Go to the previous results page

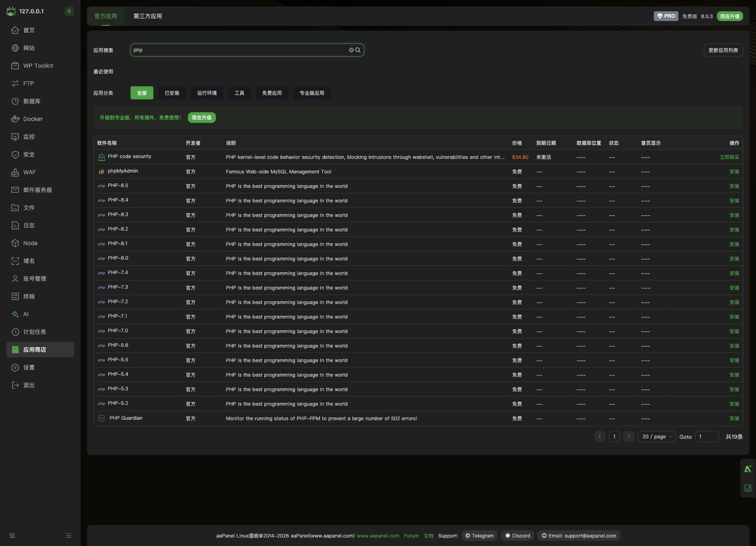600,437
